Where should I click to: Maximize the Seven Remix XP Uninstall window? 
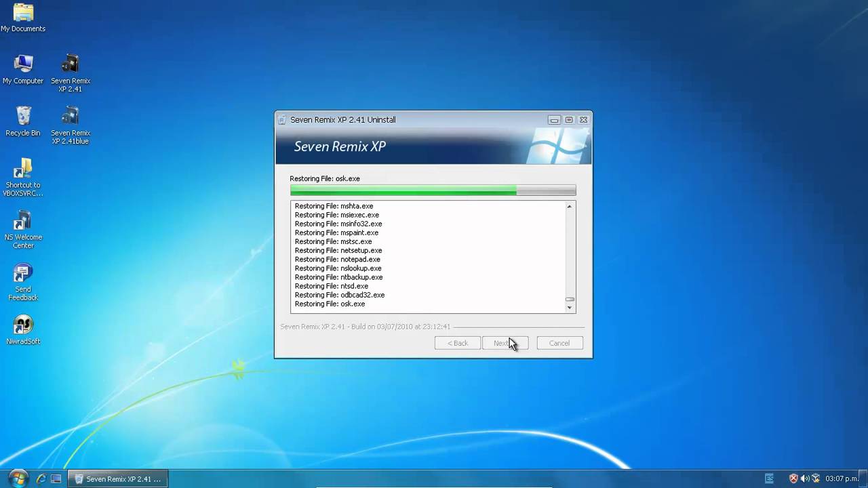pos(569,120)
